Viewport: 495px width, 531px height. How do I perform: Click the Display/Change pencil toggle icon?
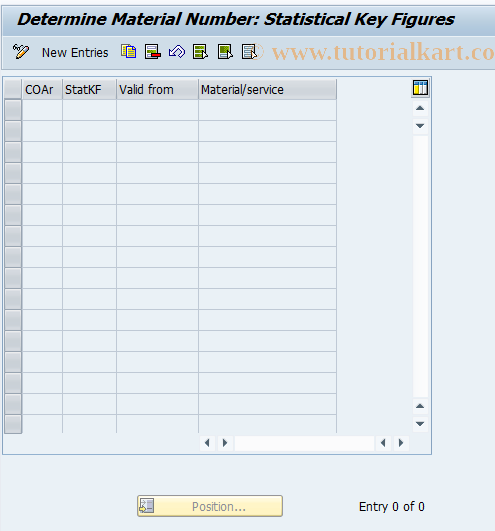pyautogui.click(x=21, y=52)
